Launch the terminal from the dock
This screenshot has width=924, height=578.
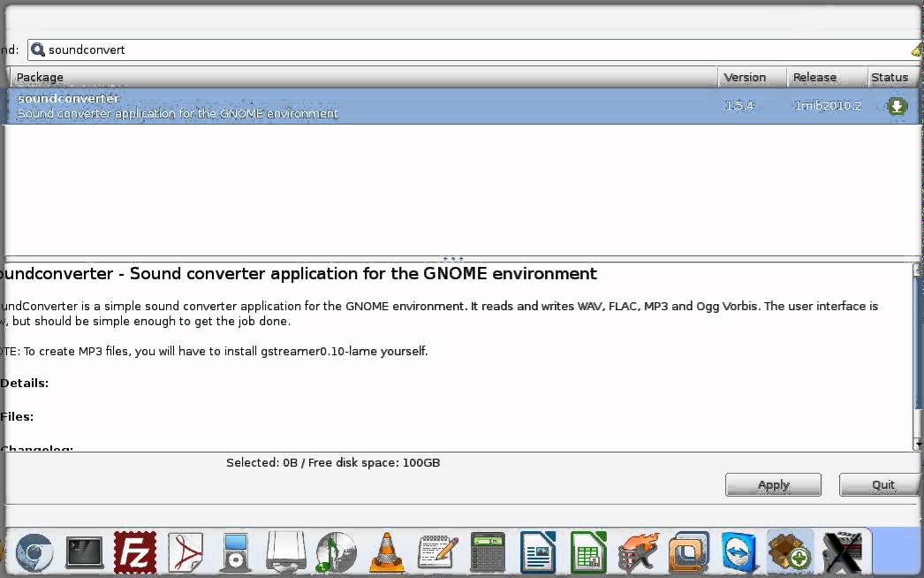click(x=84, y=552)
